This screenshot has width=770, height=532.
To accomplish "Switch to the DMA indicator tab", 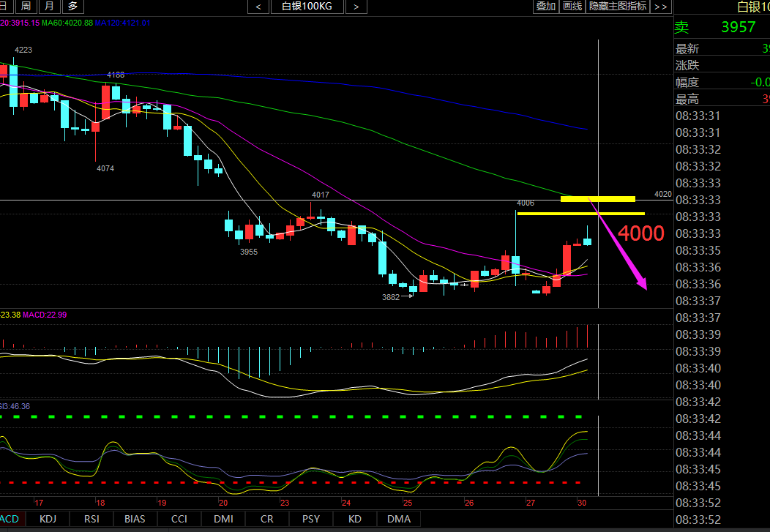I will coord(399,519).
